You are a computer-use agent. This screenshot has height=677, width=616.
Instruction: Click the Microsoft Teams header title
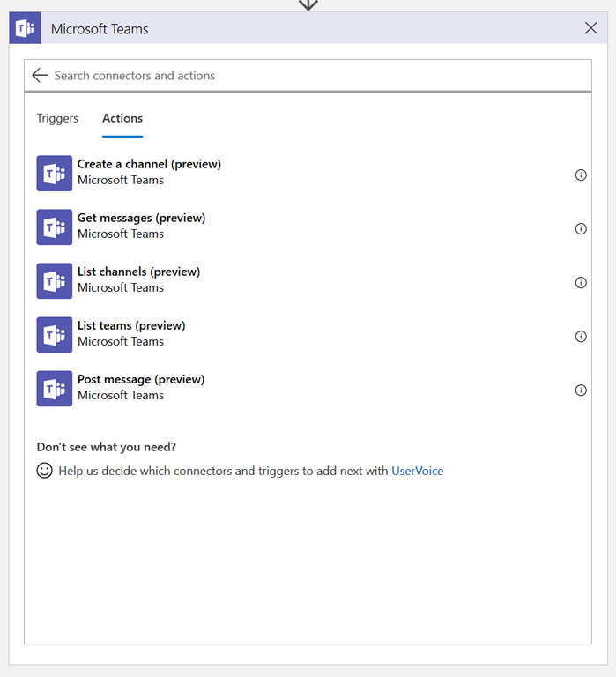coord(100,29)
